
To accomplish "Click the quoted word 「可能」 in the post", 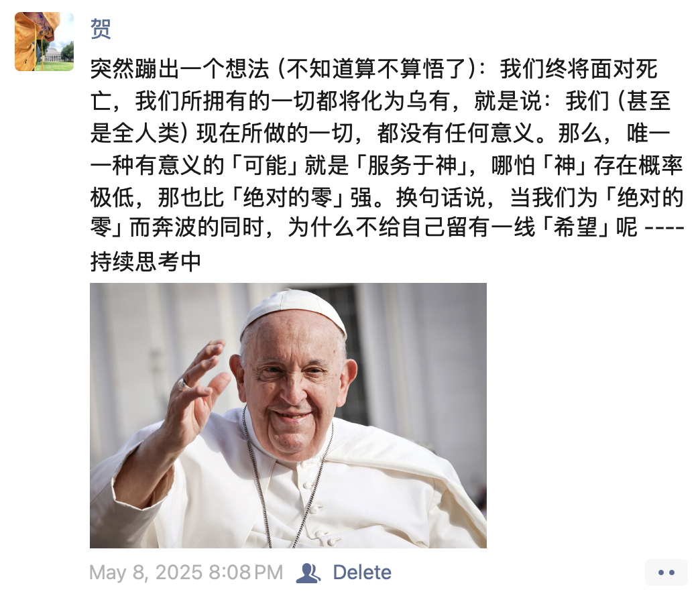I will (265, 166).
